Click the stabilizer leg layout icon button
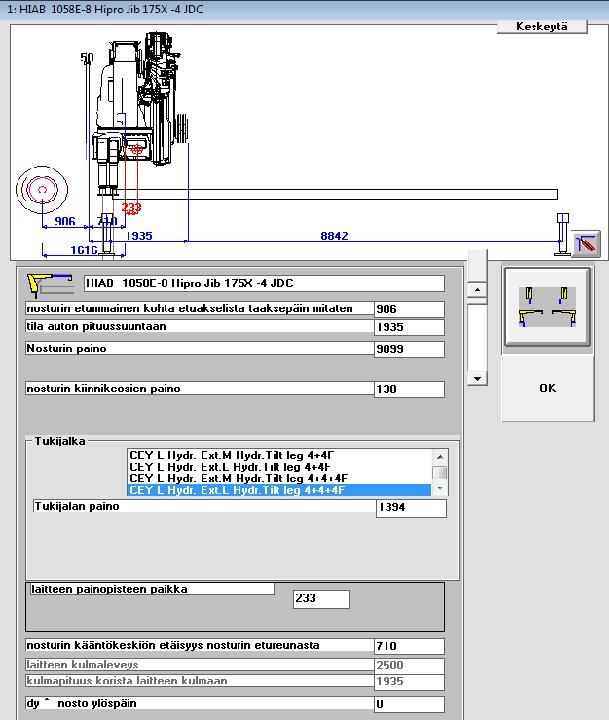The height and width of the screenshot is (720, 609). point(547,306)
